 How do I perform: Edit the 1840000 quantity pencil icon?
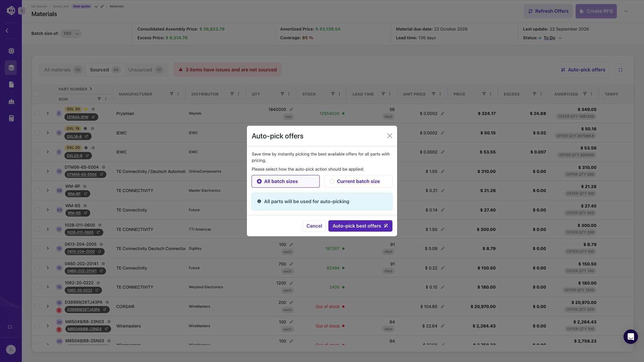(291, 110)
